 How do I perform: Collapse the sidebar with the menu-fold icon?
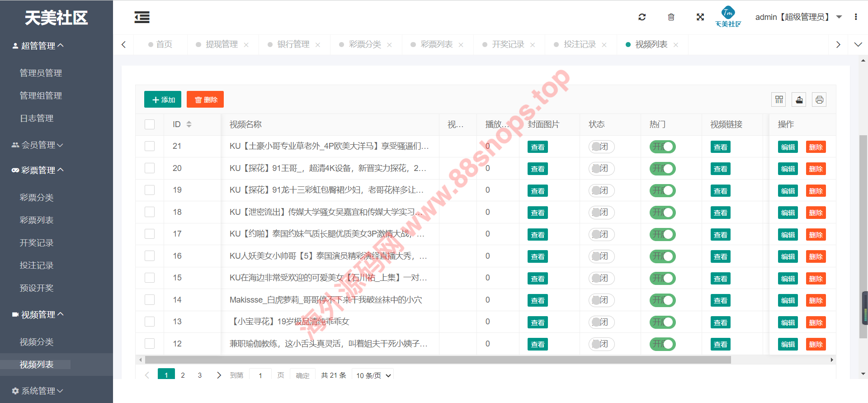pos(142,17)
